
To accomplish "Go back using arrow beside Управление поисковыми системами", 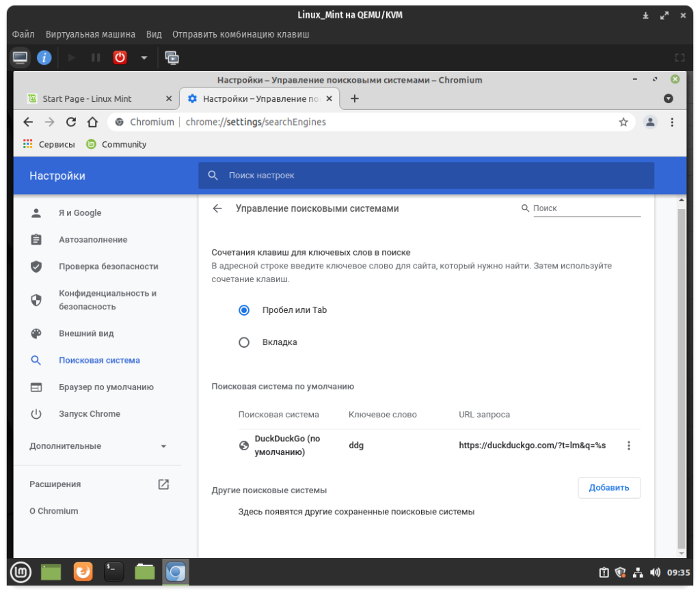I will [x=217, y=208].
